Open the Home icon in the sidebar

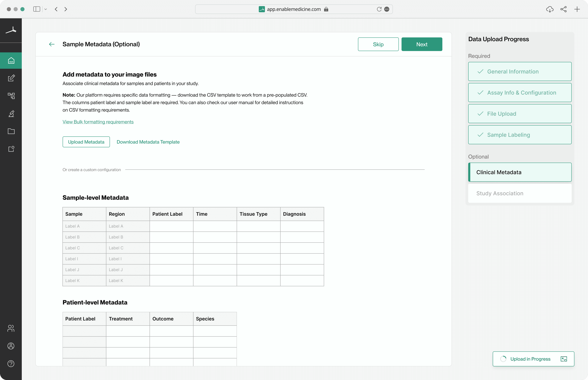[11, 60]
